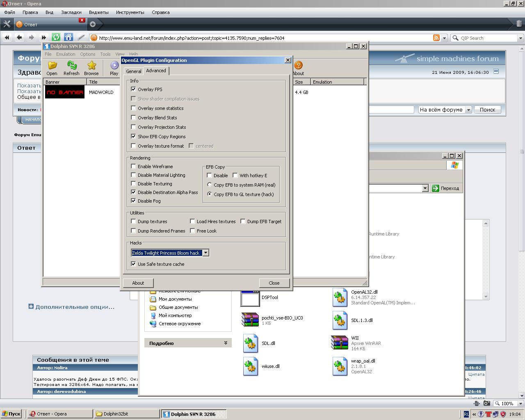Click Opera rewind button

tap(7, 37)
